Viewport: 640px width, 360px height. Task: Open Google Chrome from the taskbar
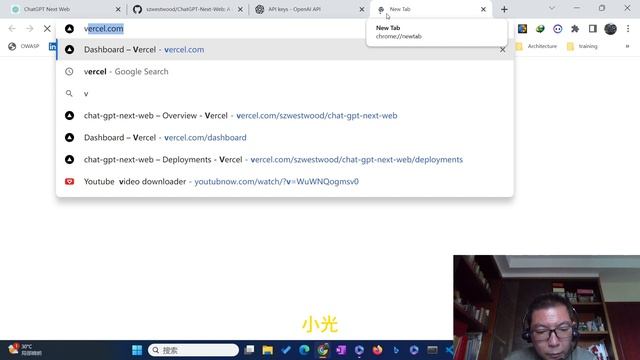coord(322,350)
